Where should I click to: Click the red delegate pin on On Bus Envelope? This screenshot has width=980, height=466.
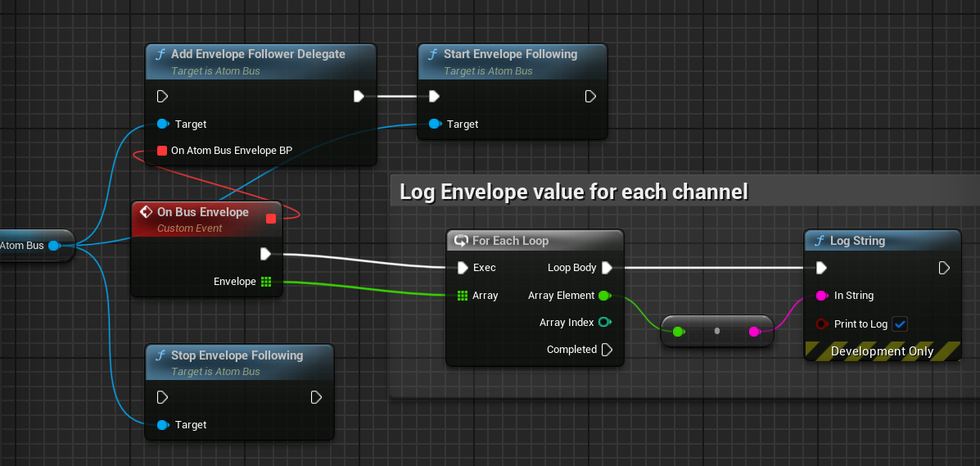point(271,218)
